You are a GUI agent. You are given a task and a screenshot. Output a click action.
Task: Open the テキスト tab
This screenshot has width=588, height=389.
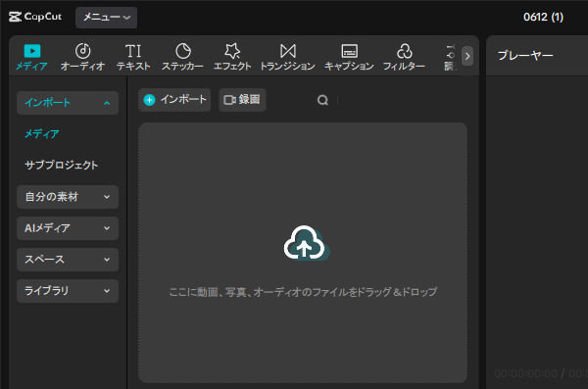(x=133, y=58)
